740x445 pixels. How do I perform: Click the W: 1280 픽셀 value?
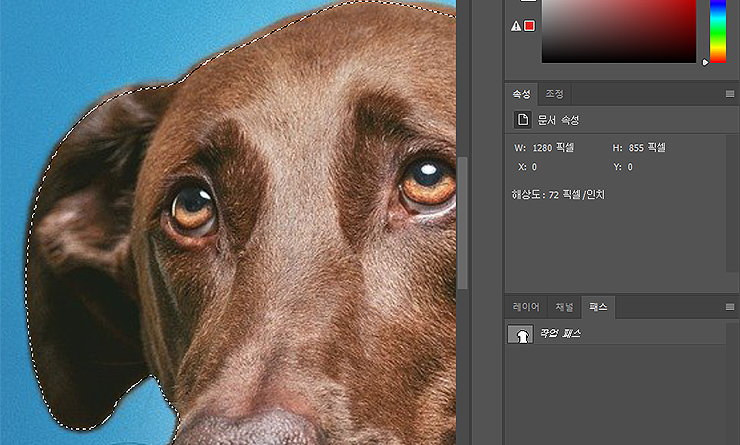point(553,148)
